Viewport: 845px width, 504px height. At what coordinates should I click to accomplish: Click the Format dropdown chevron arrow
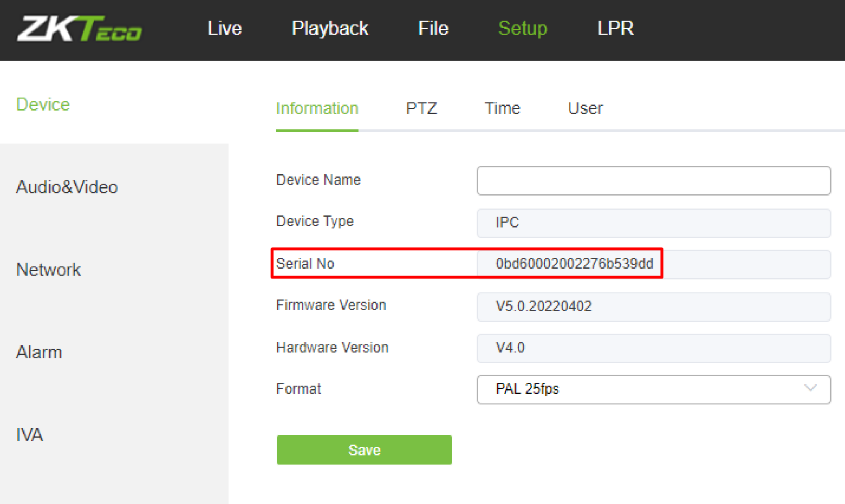pyautogui.click(x=810, y=389)
